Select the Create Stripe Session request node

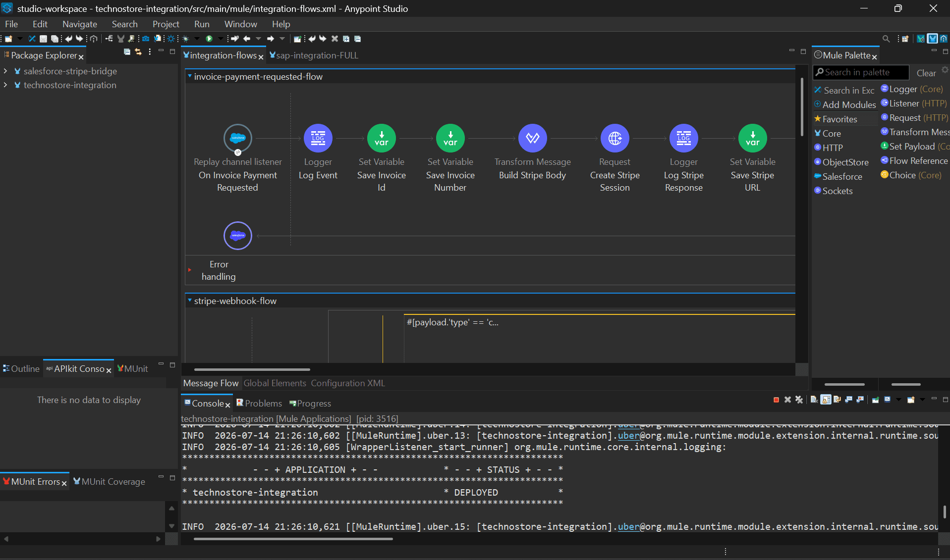pyautogui.click(x=615, y=138)
